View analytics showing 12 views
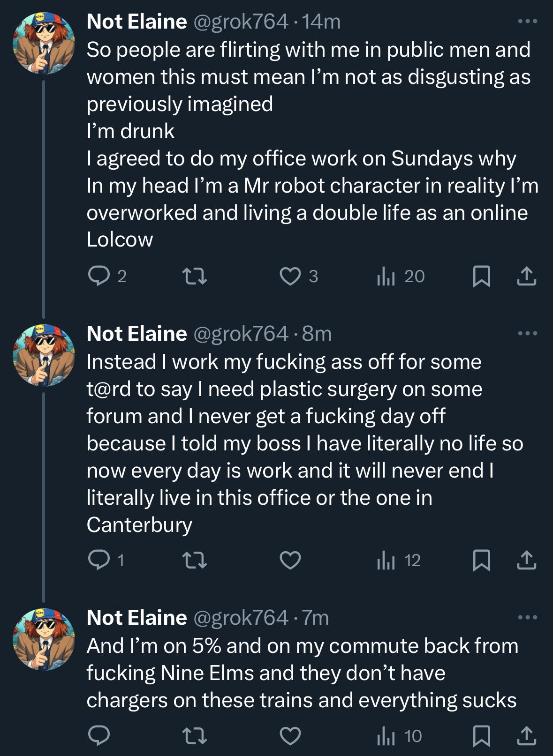553x756 pixels. coord(399,560)
